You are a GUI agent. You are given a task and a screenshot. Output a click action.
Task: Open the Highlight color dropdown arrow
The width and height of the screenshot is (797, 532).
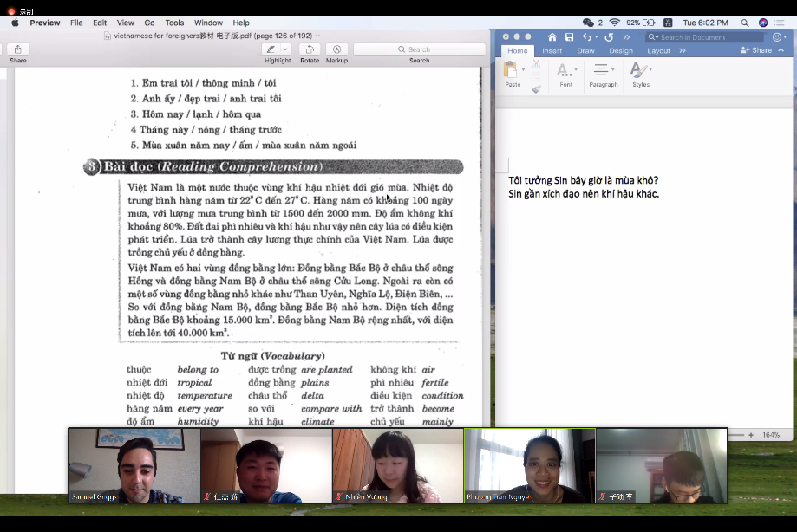[287, 49]
